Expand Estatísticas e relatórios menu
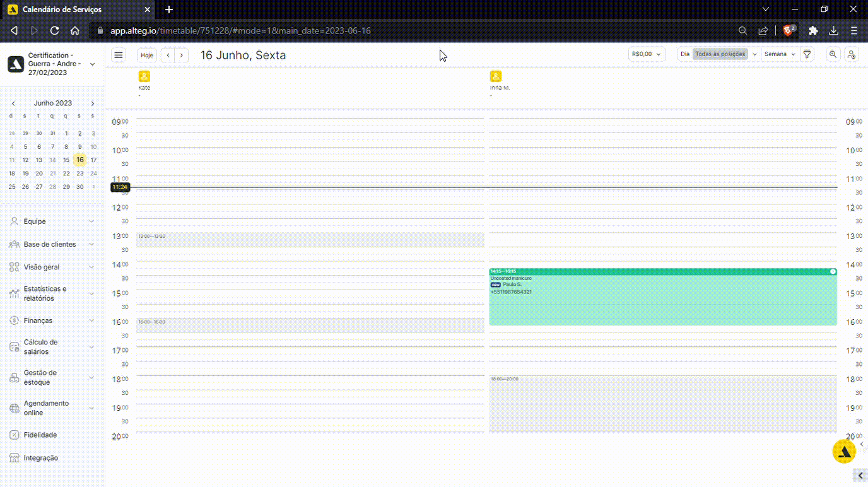Viewport: 868px width, 487px height. coord(52,293)
